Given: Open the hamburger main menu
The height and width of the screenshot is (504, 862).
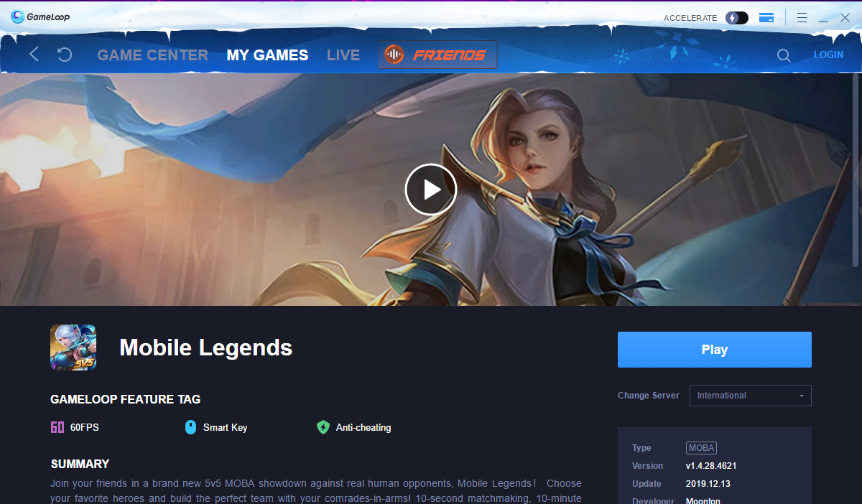Looking at the screenshot, I should click(802, 18).
